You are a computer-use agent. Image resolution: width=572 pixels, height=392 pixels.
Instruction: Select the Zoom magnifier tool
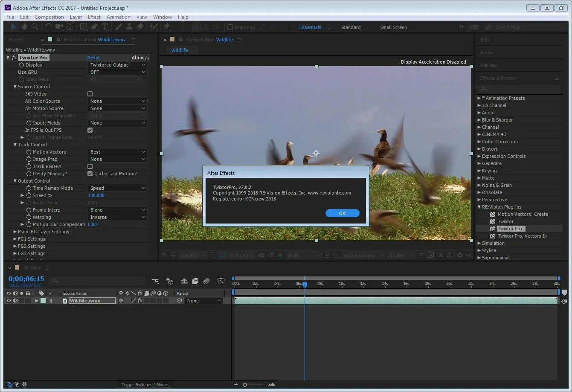(35, 27)
